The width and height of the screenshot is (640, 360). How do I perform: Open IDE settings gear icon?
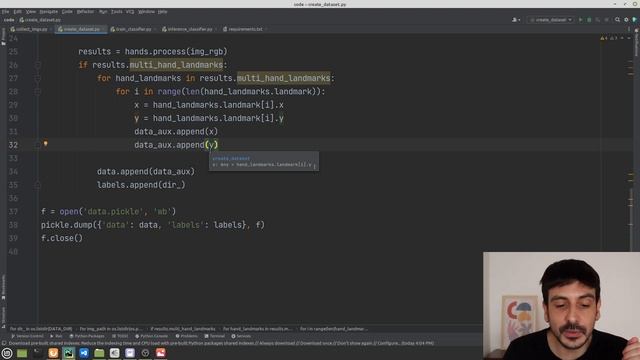[626, 20]
